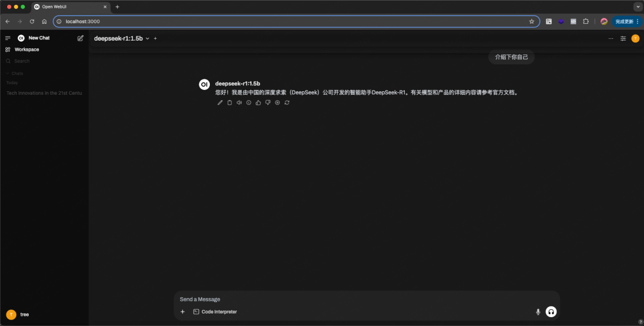This screenshot has width=644, height=326.
Task: Bookmark the page with the star icon
Action: (x=532, y=21)
